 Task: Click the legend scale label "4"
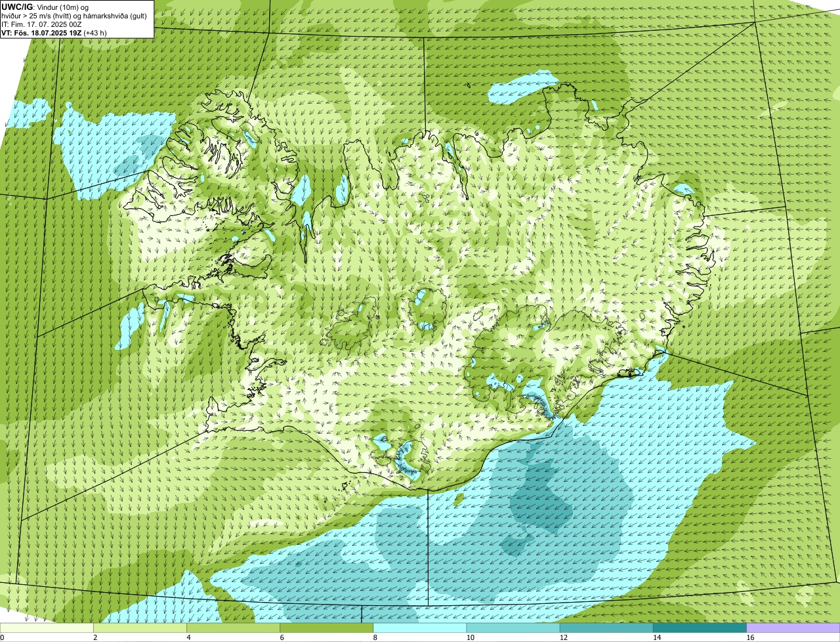pyautogui.click(x=188, y=637)
